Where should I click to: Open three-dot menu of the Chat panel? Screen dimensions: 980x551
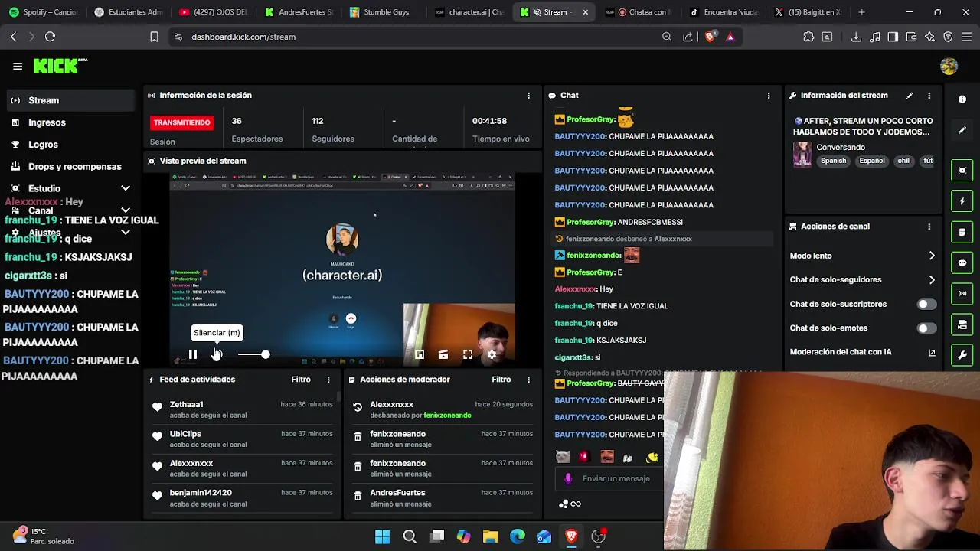769,96
